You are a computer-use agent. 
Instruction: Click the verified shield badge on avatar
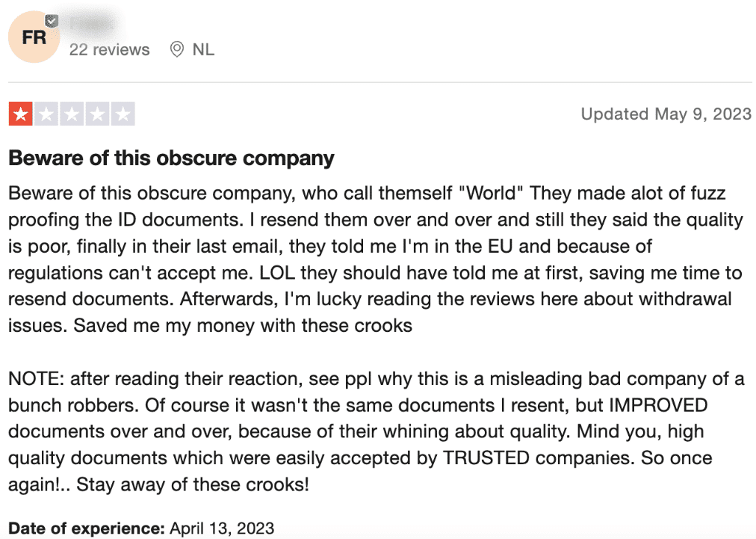[x=52, y=21]
